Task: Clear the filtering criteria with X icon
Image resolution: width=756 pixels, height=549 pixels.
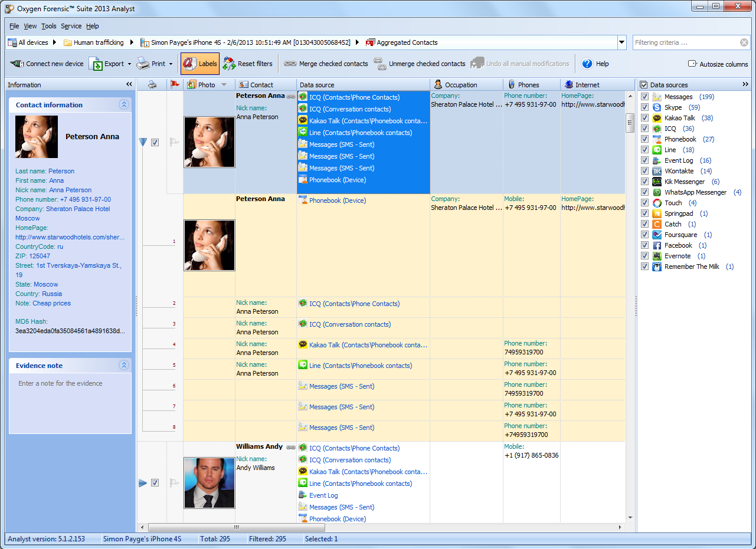Action: [744, 42]
